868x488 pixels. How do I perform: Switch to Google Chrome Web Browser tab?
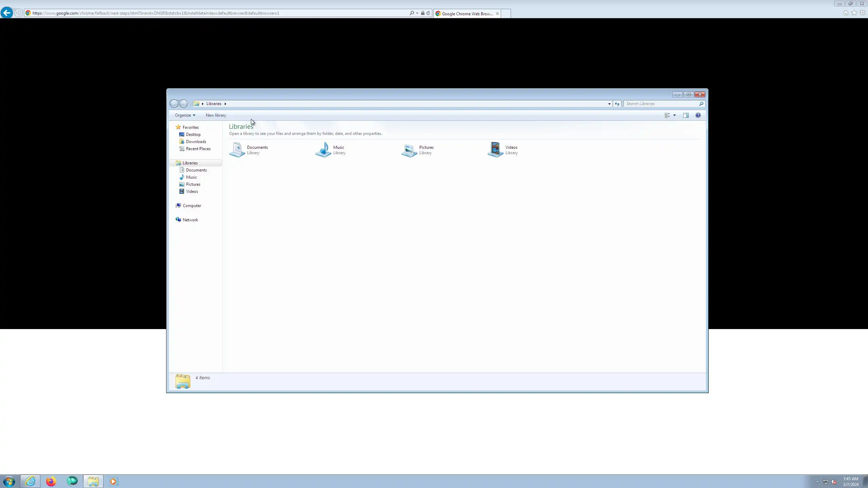[467, 14]
